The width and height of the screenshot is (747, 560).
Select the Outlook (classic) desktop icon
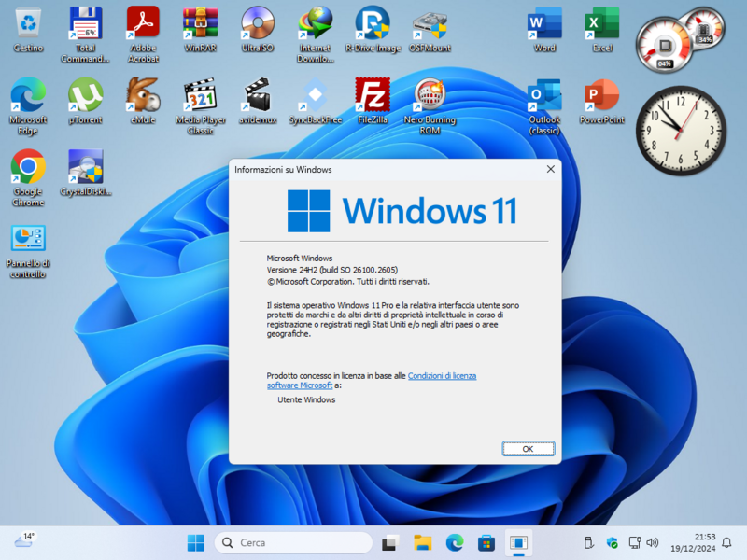coord(544,106)
